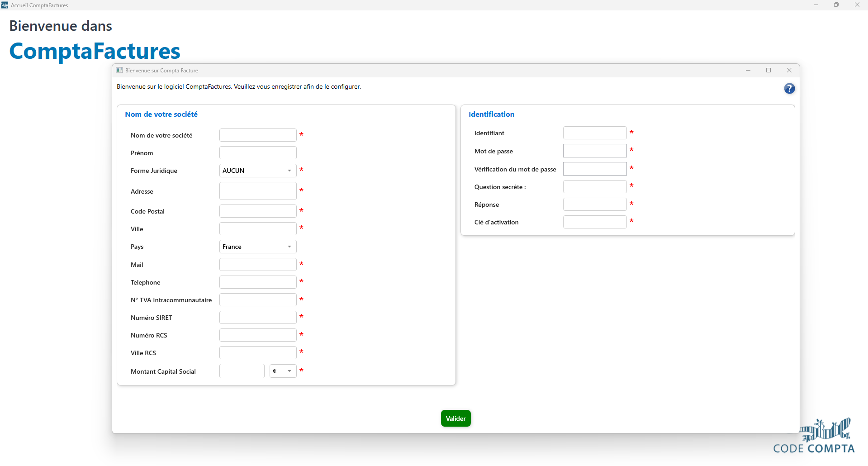Screen dimensions: 868x466
Task: Minimize the Bienvenue sur Compta Facture dialog
Action: click(x=748, y=70)
